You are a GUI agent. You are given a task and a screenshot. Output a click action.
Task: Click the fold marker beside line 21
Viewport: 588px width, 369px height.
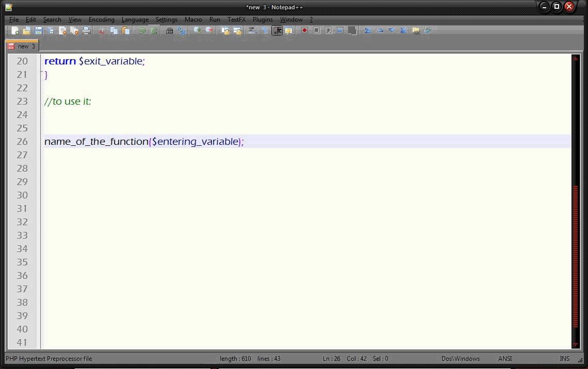42,72
